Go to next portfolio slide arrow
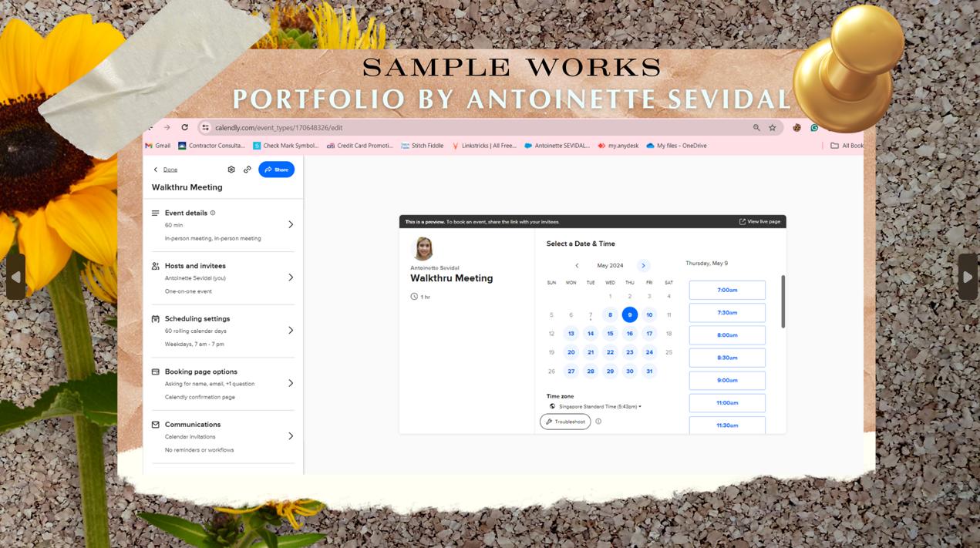The image size is (980, 548). point(968,277)
